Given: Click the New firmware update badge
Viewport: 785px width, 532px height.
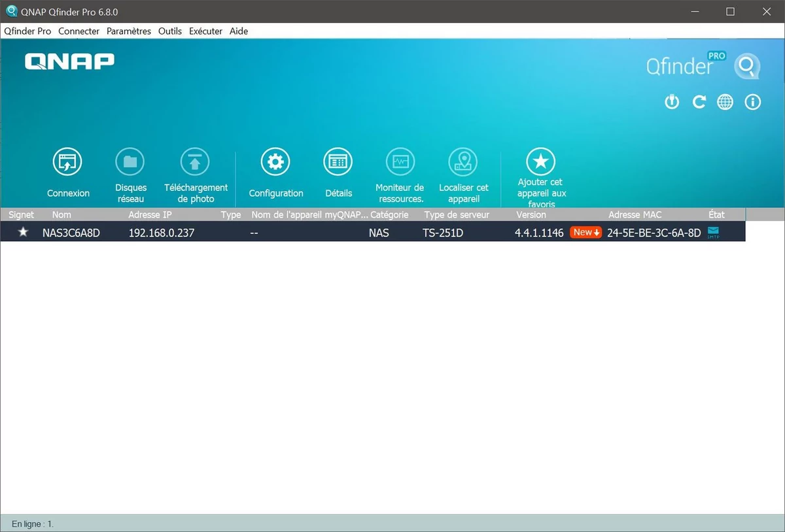Looking at the screenshot, I should click(585, 232).
